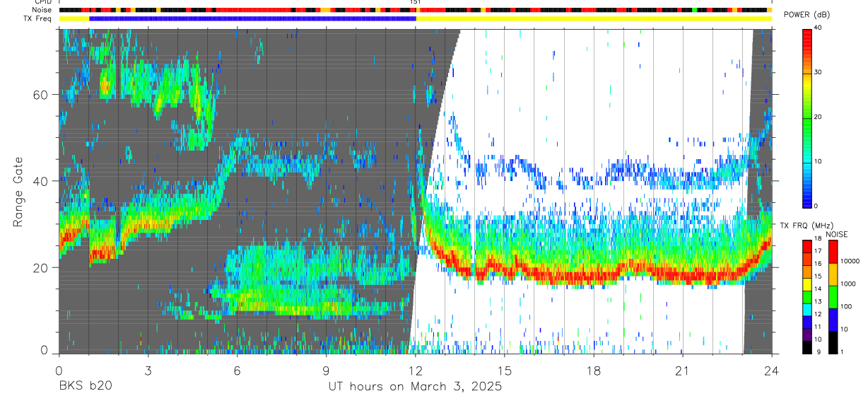
Task: Click the 6 tick on UT hours axis
Action: (237, 371)
